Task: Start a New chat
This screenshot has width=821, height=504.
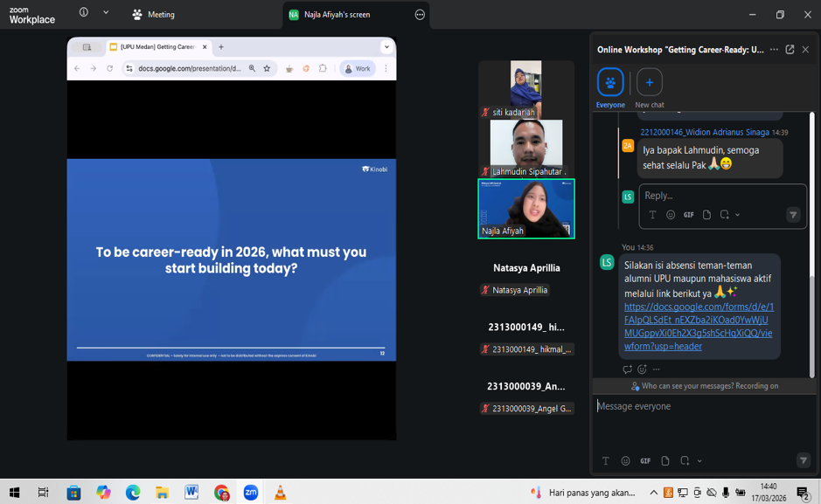Action: pos(649,83)
